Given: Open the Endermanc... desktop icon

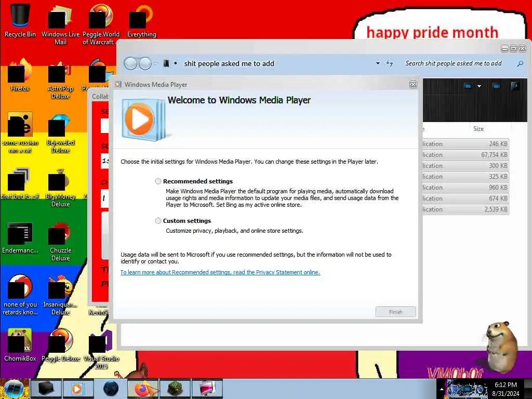Looking at the screenshot, I should pos(20,237).
